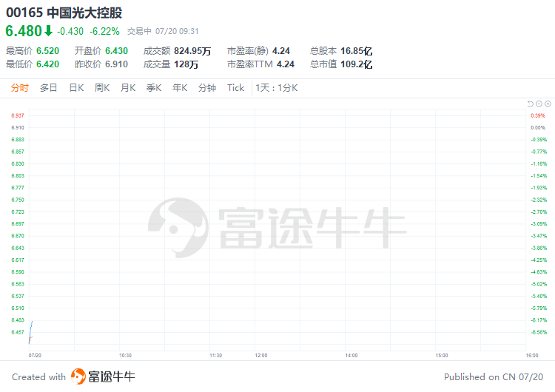Click the 6.937 price axis label

tap(18, 115)
